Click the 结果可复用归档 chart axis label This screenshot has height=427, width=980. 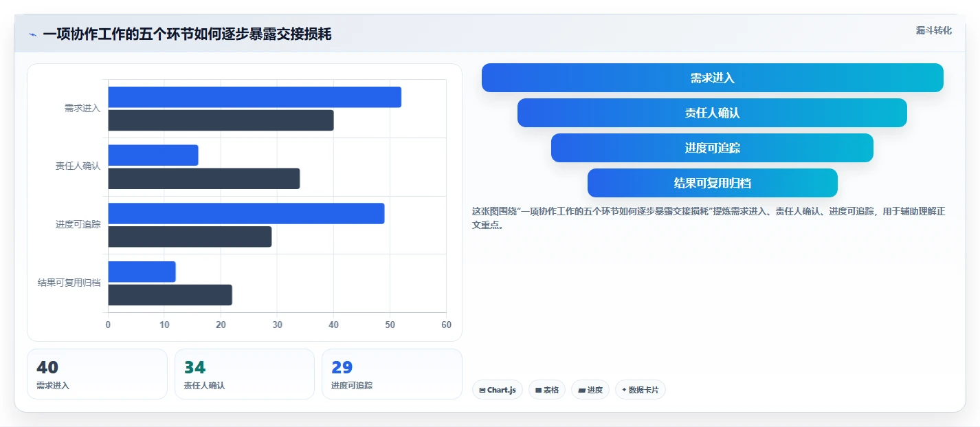click(69, 283)
